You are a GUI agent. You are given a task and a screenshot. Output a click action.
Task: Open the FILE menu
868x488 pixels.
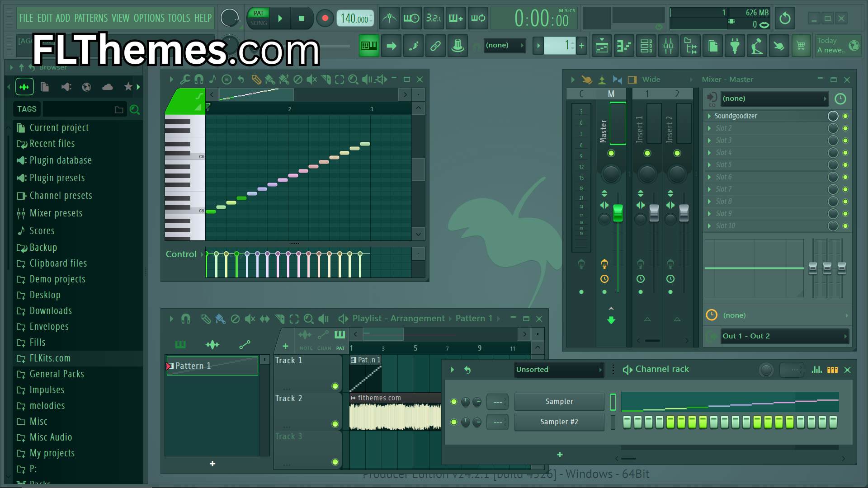(x=26, y=18)
